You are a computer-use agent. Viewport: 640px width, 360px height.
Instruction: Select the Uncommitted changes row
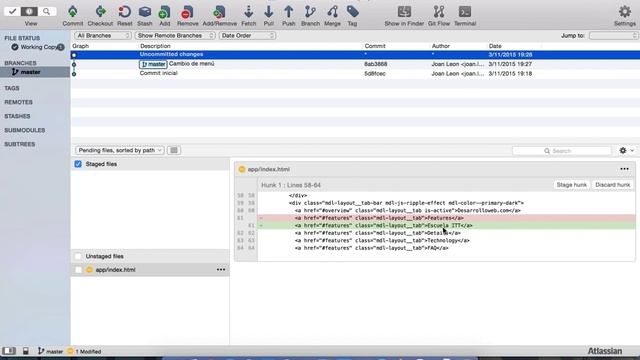(355, 54)
